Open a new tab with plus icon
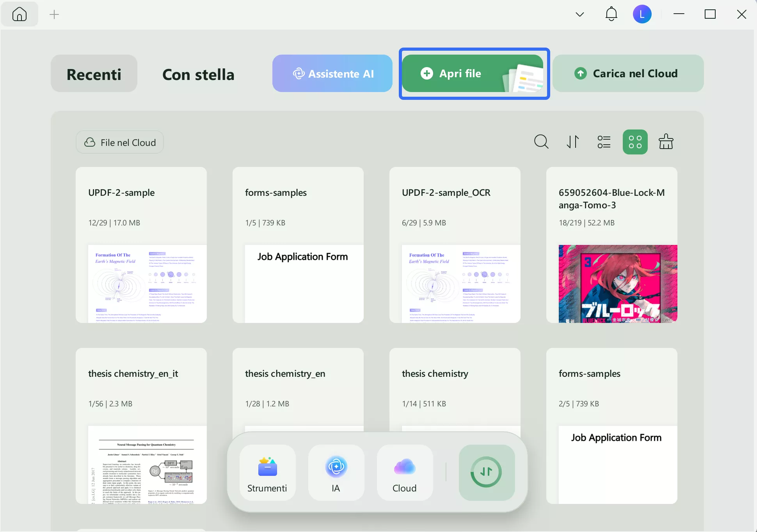757x532 pixels. coord(54,14)
